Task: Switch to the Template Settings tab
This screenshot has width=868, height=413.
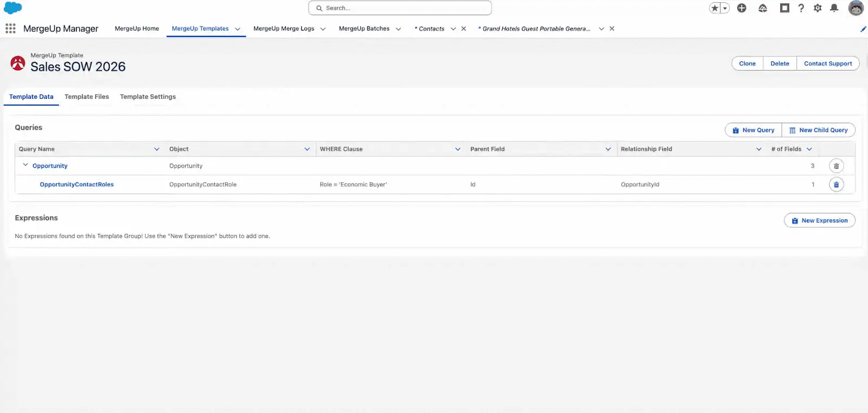Action: click(148, 97)
